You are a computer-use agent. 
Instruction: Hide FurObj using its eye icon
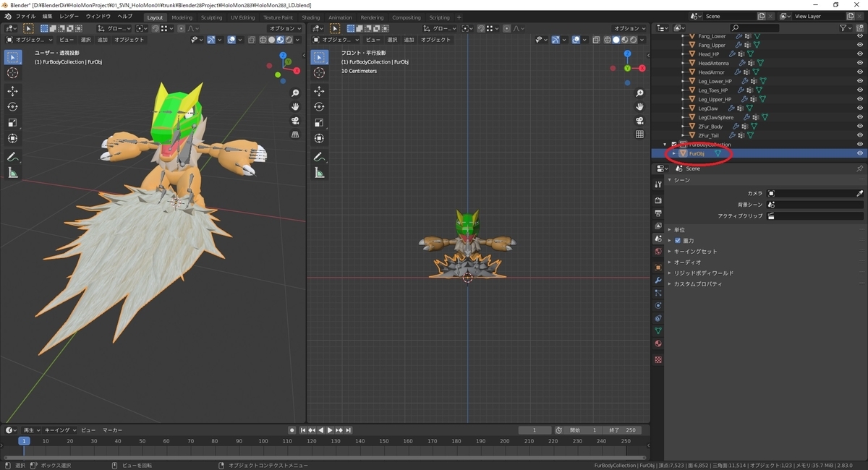860,153
